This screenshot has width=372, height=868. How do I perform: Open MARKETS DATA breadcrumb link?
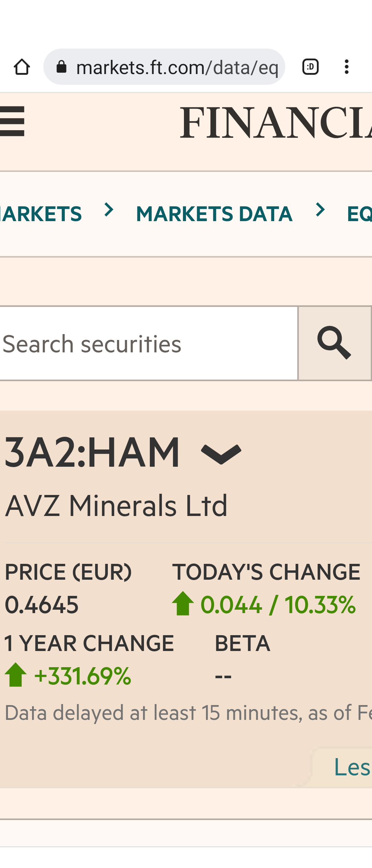214,214
